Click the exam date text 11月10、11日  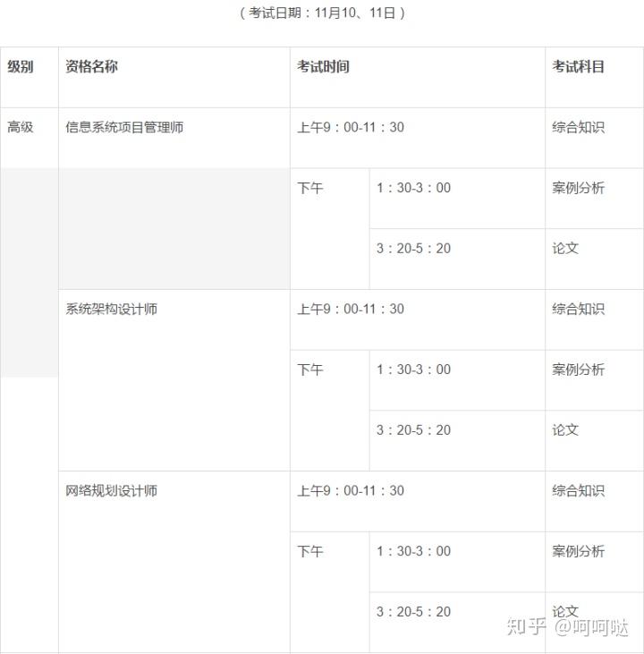(355, 13)
